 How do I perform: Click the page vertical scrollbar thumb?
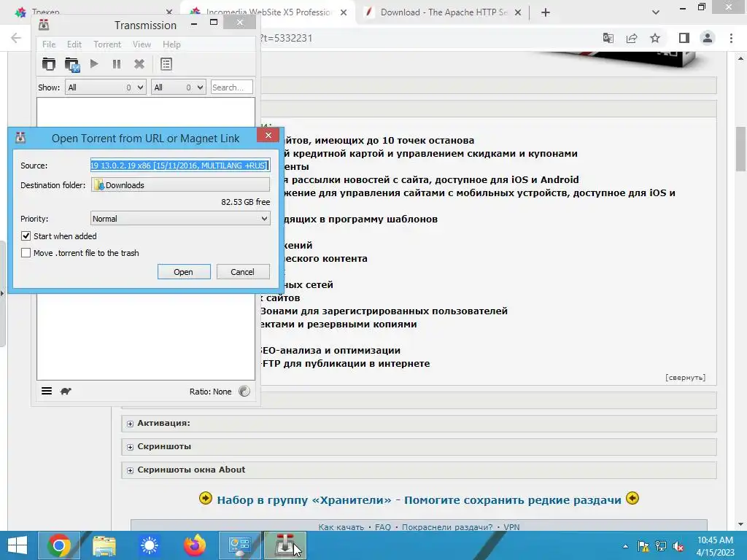click(x=740, y=149)
